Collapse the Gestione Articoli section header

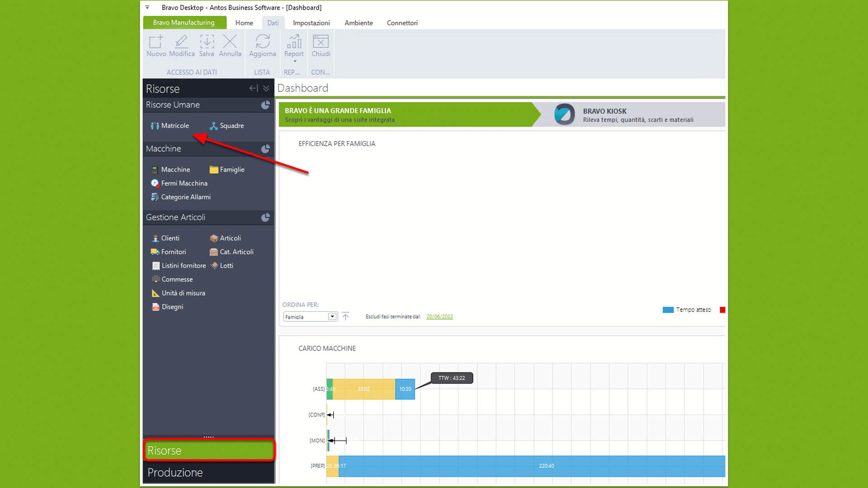(x=208, y=217)
